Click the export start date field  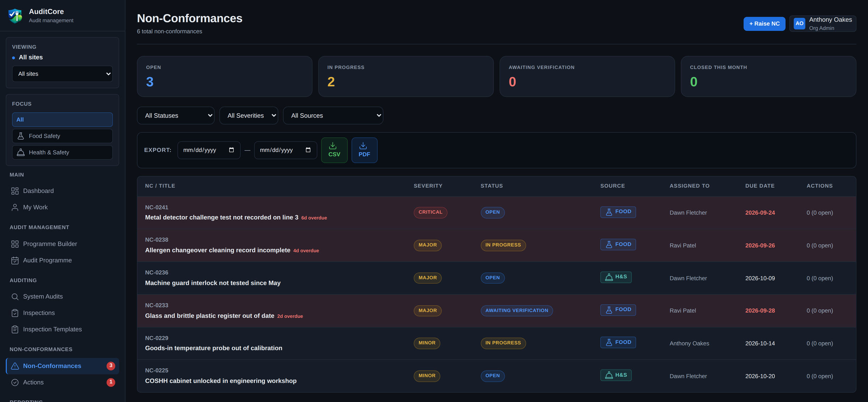coord(209,150)
